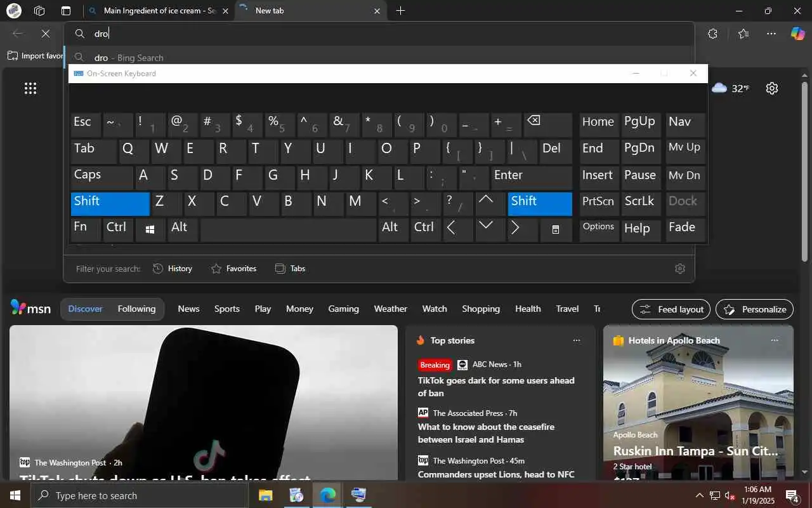Open the Windows Start menu
812x508 pixels.
(x=15, y=495)
